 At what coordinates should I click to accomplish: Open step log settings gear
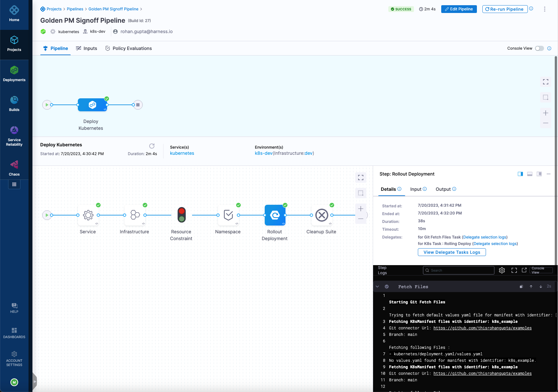(x=502, y=270)
